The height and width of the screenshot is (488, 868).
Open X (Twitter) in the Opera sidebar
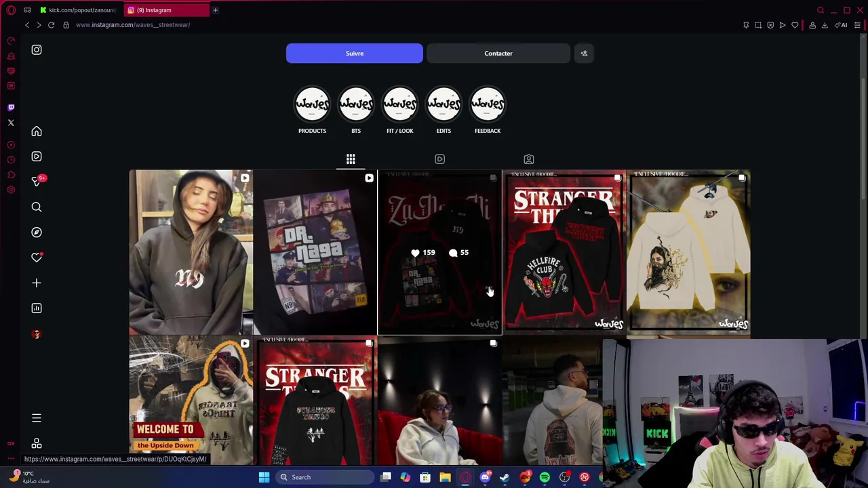click(x=11, y=123)
